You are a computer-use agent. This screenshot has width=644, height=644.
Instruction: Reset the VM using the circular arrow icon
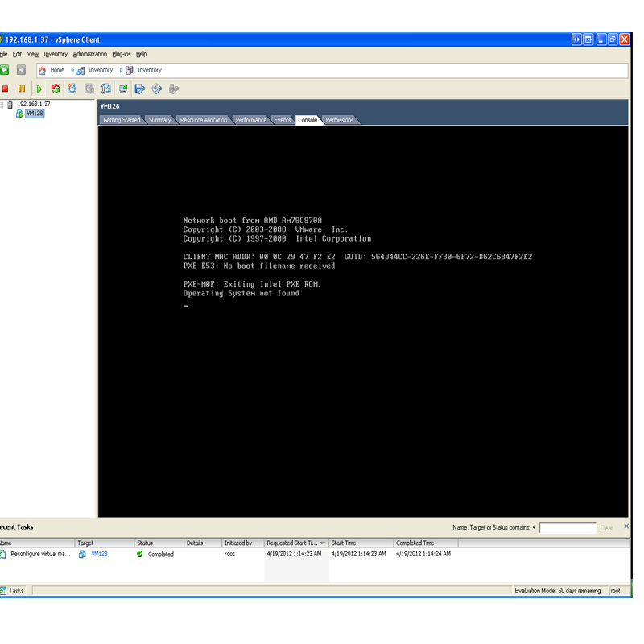pyautogui.click(x=55, y=89)
